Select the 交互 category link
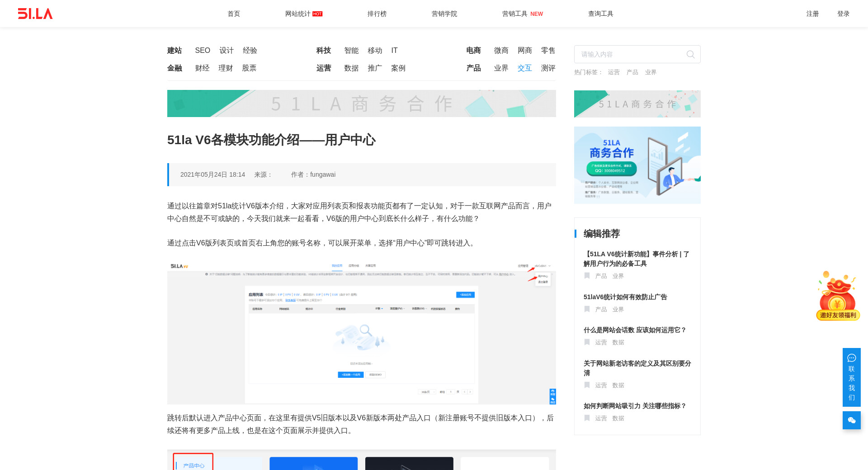This screenshot has width=868, height=470. 524,68
